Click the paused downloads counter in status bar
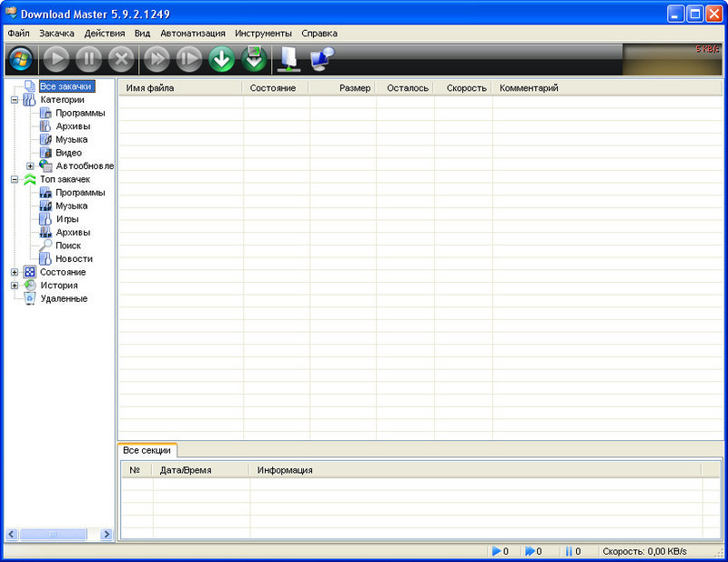 pyautogui.click(x=573, y=551)
